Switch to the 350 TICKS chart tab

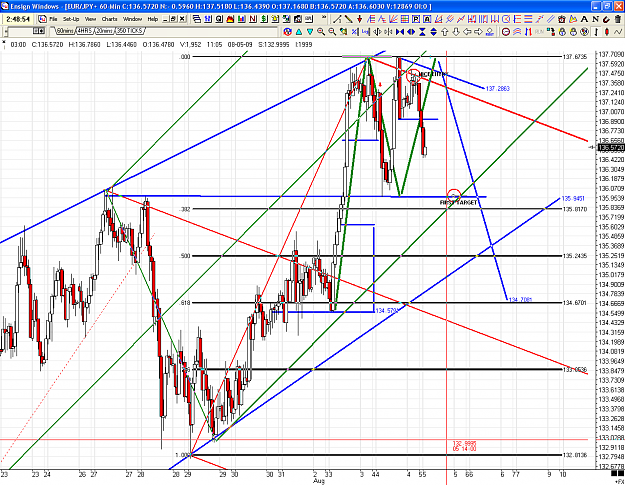[x=129, y=31]
